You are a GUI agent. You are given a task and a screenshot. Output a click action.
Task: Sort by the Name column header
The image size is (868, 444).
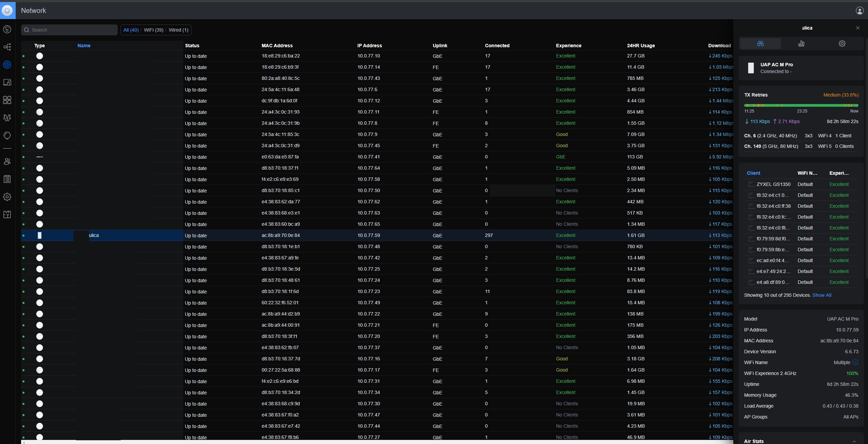coord(84,46)
